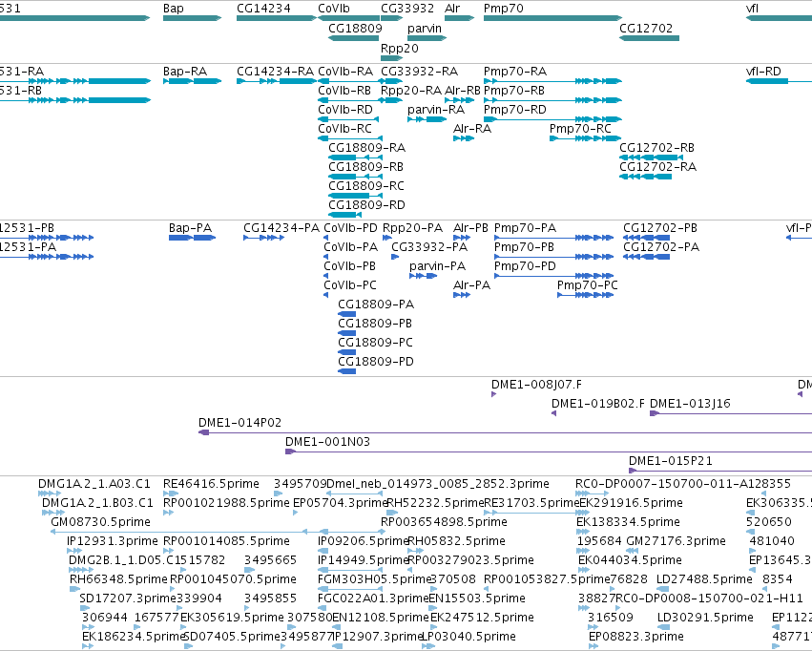Click the CG12702 gene label
This screenshot has width=812, height=651.
(646, 28)
